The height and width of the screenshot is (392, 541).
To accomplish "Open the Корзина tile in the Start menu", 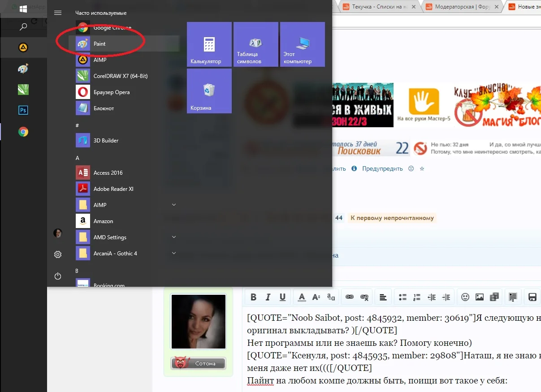I will [x=209, y=91].
